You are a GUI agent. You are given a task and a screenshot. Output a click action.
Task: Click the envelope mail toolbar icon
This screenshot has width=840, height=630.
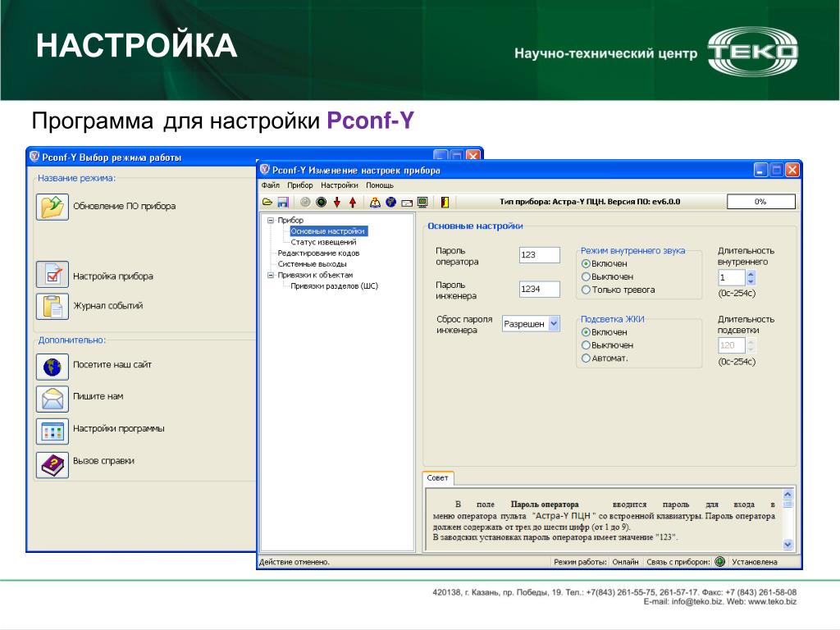(407, 203)
